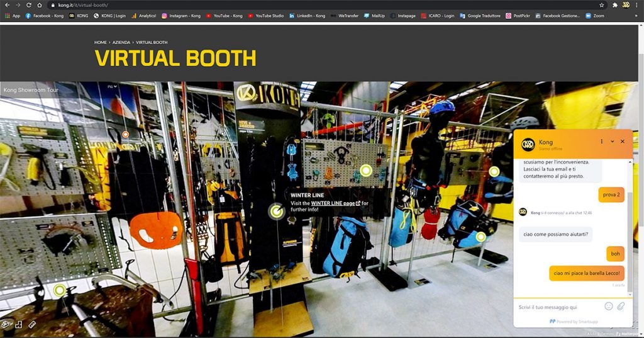644x338 pixels.
Task: Go to AZIENDA in the breadcrumb
Action: tap(121, 42)
